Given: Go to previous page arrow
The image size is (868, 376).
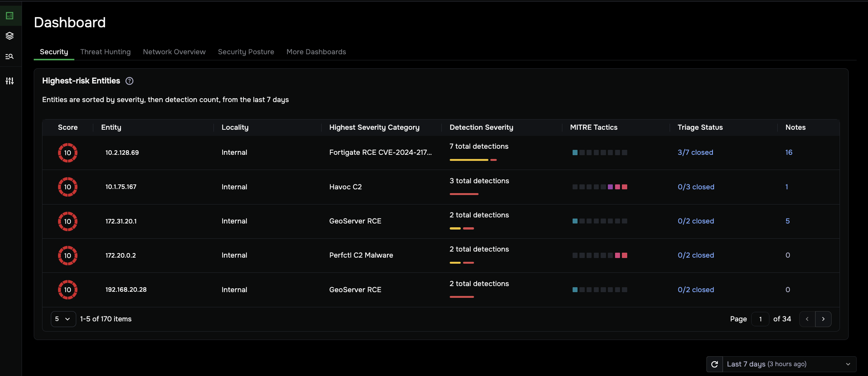Looking at the screenshot, I should click(x=807, y=319).
